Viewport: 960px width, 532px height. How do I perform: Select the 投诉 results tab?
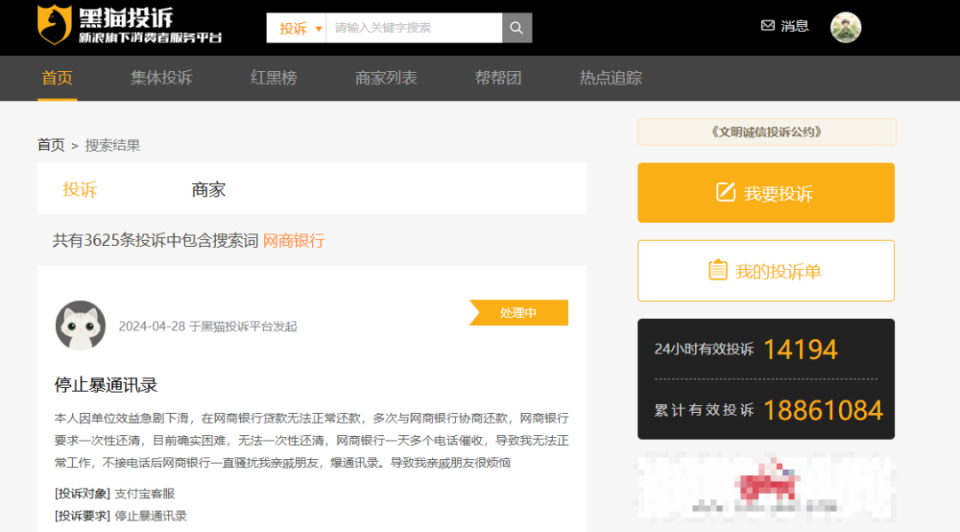[80, 190]
